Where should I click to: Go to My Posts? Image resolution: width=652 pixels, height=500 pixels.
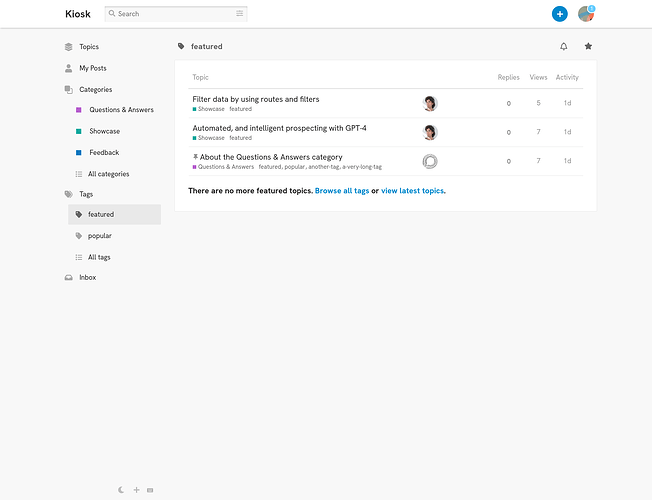point(92,68)
